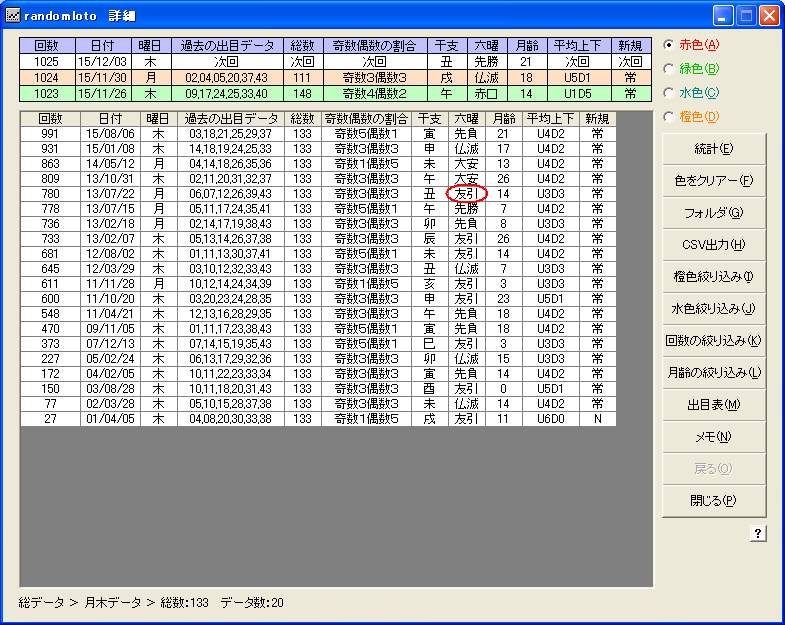Open メモ(N) memo
This screenshot has height=625, width=785.
pos(714,437)
